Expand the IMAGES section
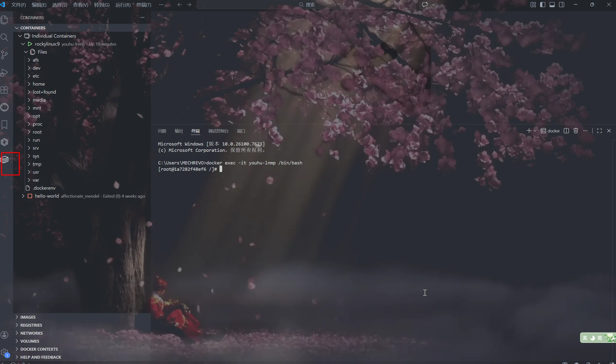 click(x=28, y=317)
